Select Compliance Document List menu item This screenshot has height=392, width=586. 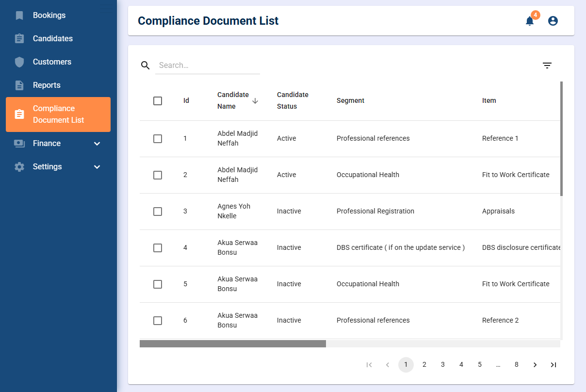(58, 114)
